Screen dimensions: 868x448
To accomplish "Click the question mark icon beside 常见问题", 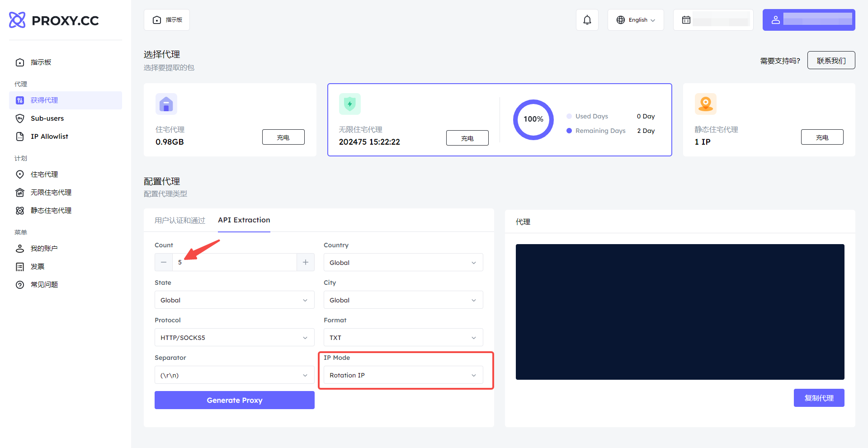I will [20, 285].
